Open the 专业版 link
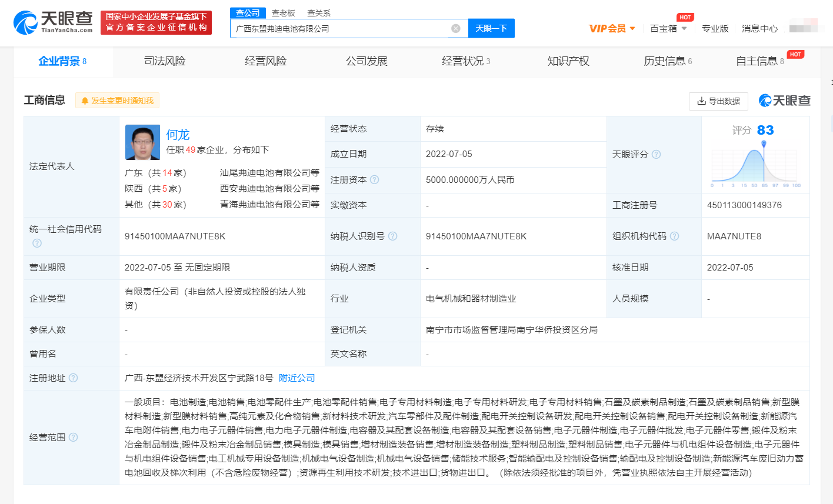This screenshot has width=833, height=504. click(715, 28)
